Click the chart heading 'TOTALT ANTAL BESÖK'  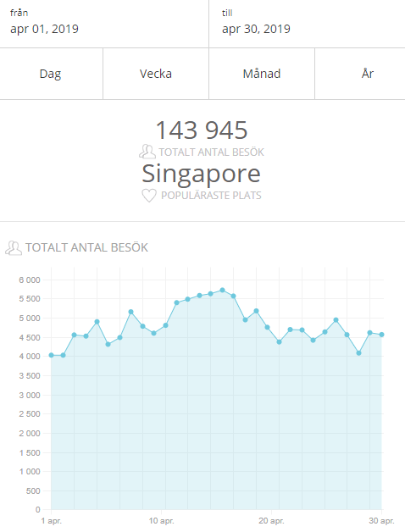[x=86, y=247]
